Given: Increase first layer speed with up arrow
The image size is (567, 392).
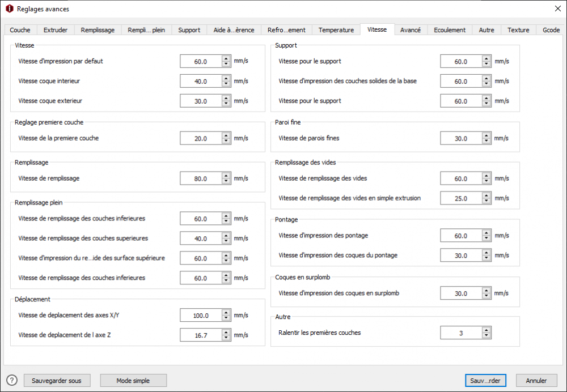Looking at the screenshot, I should (x=226, y=135).
